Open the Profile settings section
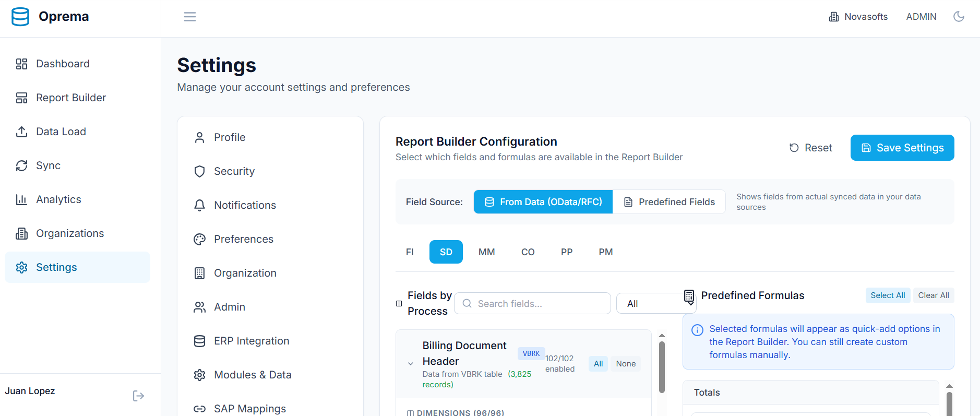980x416 pixels. point(270,137)
